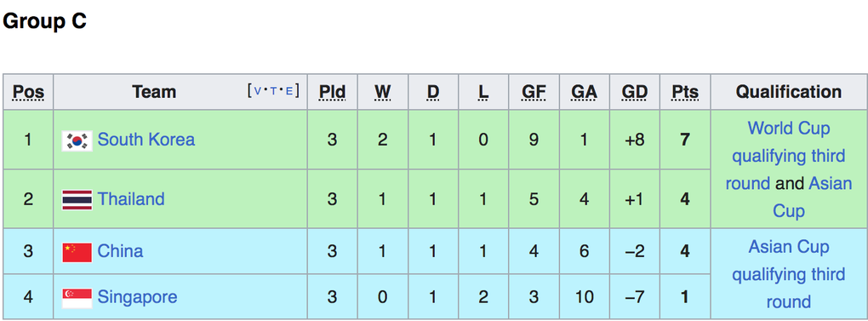Open World Cup qualifying third round link
Image resolution: width=868 pixels, height=321 pixels.
coord(788,156)
